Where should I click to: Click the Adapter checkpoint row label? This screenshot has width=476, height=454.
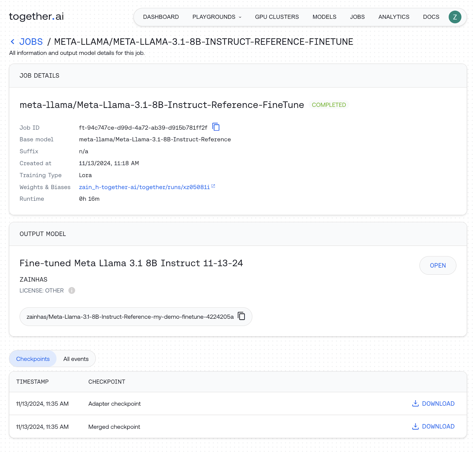(115, 404)
